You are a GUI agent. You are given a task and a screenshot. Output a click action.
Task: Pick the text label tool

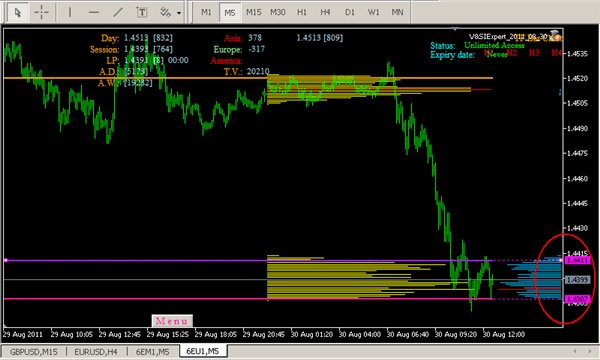click(142, 12)
